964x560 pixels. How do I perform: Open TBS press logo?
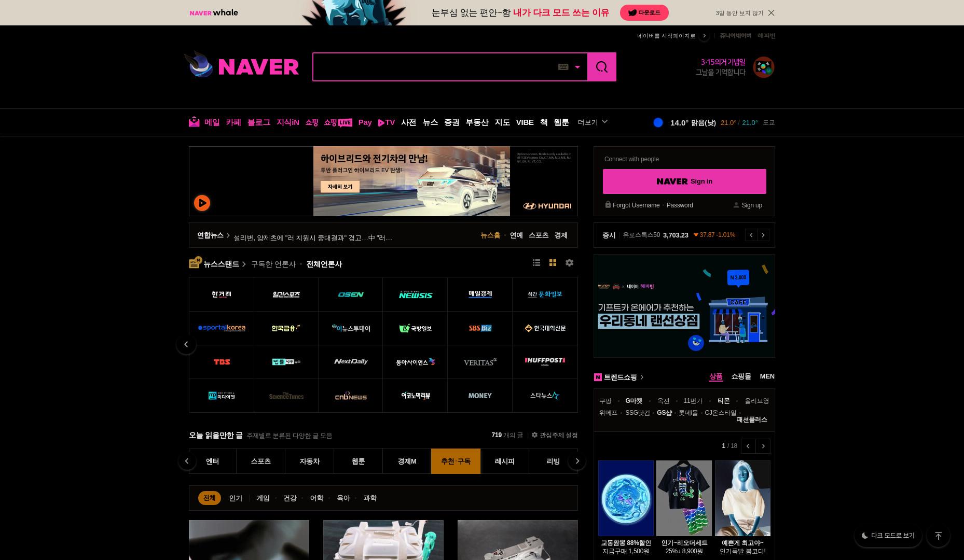point(222,362)
